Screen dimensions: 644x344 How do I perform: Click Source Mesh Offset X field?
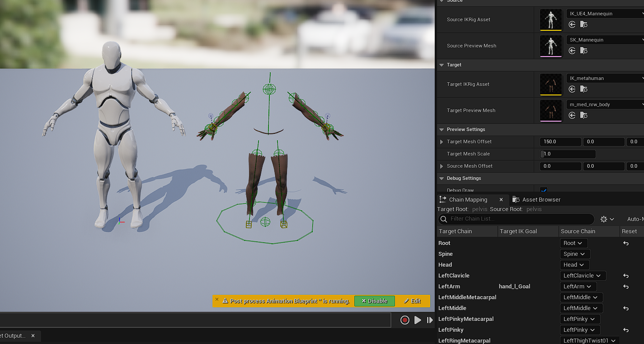(560, 166)
